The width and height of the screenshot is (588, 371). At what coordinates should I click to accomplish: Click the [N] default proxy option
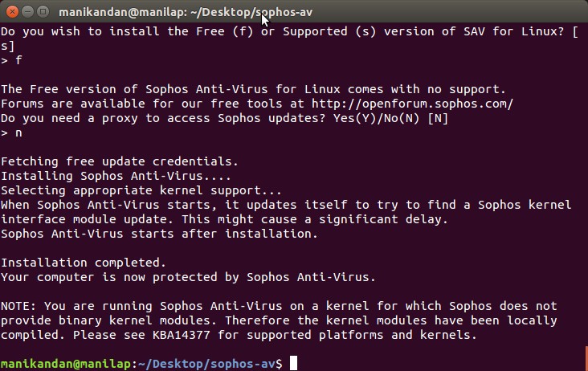[x=438, y=118]
